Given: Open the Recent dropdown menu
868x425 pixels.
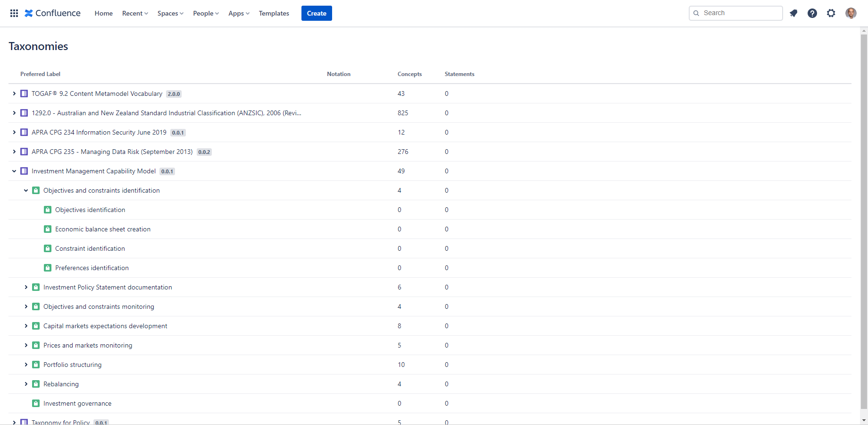Looking at the screenshot, I should coord(135,13).
